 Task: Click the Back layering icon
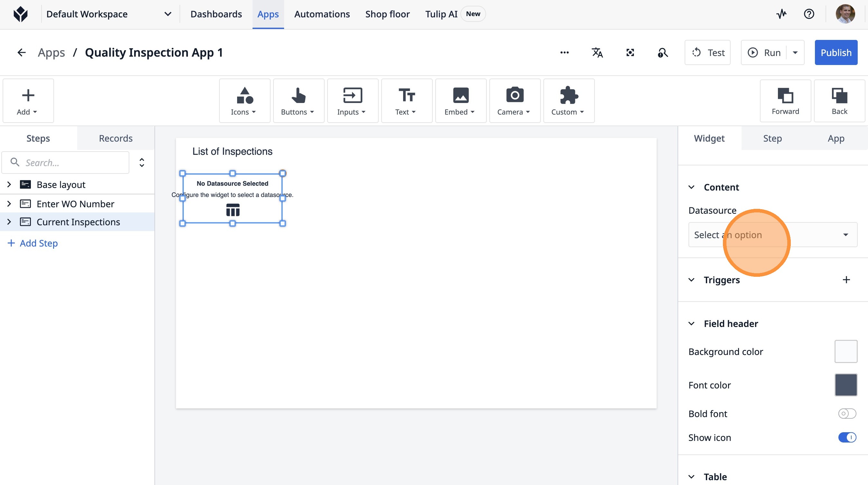(839, 100)
